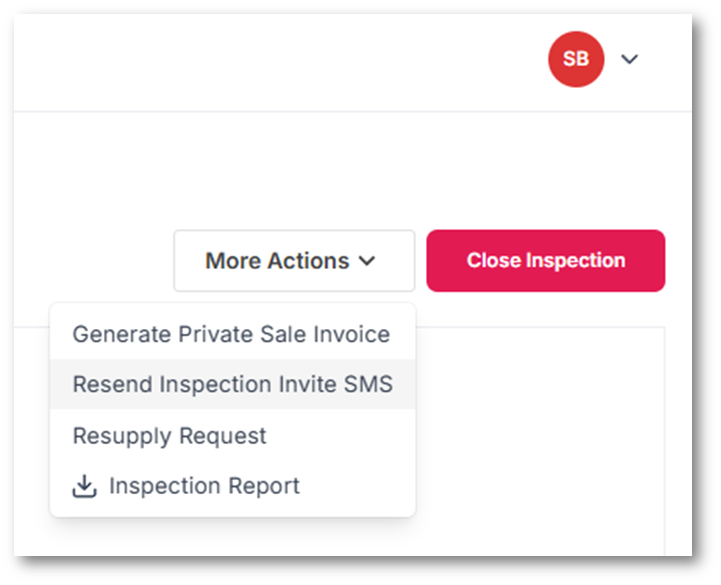The width and height of the screenshot is (721, 585).
Task: Select Generate Private Sale Invoice
Action: click(x=231, y=334)
